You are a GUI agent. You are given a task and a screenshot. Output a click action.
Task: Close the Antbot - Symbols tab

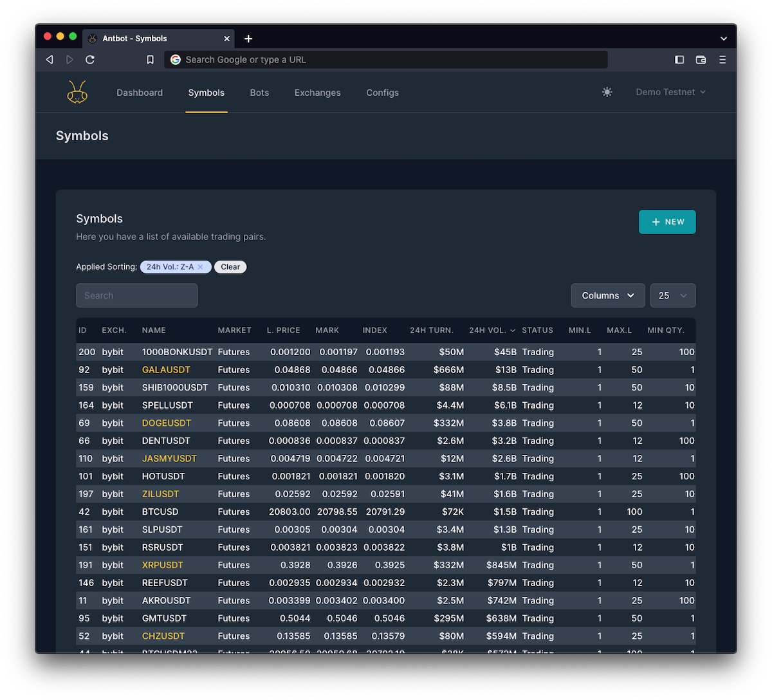pos(226,39)
